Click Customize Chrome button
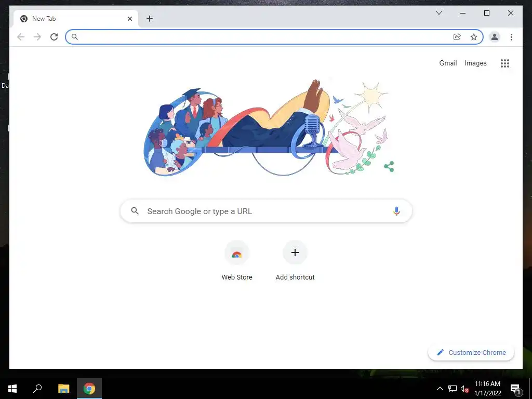Screen dimensions: 532x399 [471, 353]
